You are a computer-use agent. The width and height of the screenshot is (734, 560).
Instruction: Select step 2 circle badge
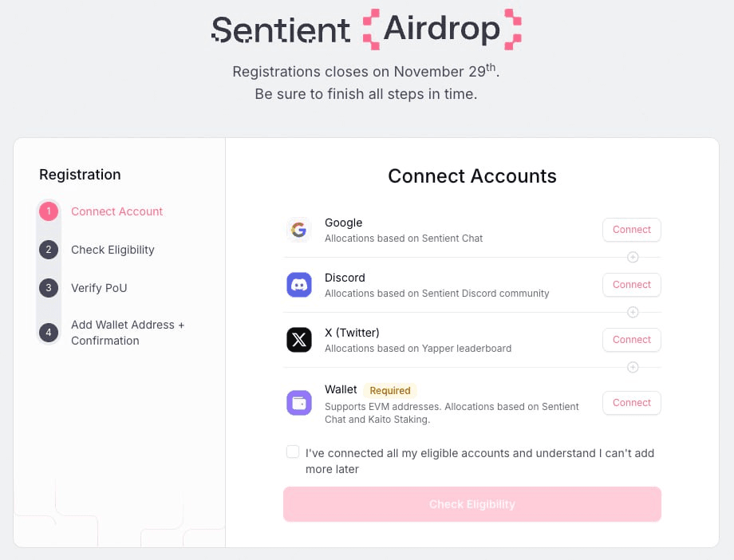(x=49, y=250)
